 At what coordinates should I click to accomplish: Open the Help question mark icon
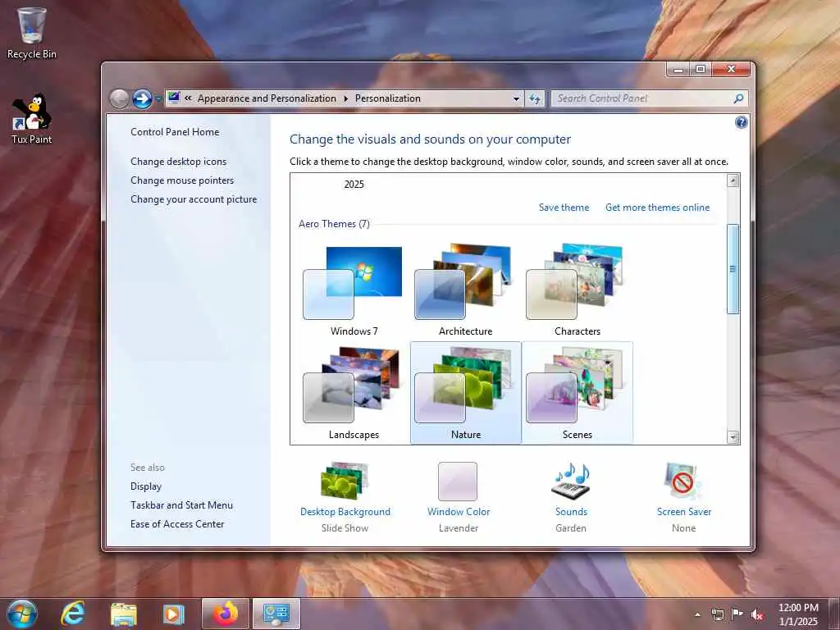tap(741, 122)
